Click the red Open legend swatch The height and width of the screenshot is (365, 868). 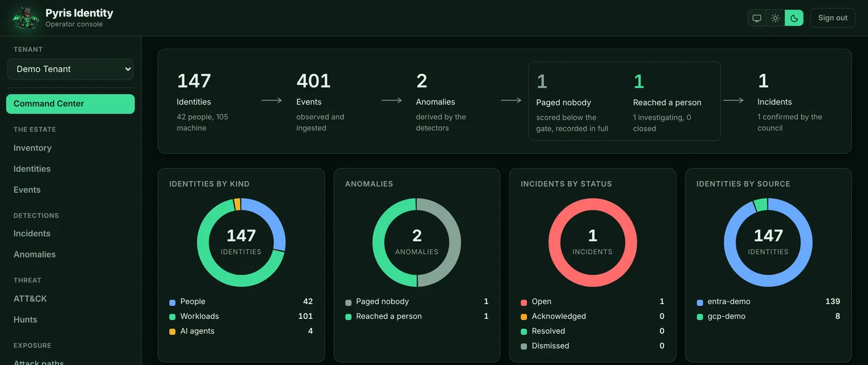(524, 302)
